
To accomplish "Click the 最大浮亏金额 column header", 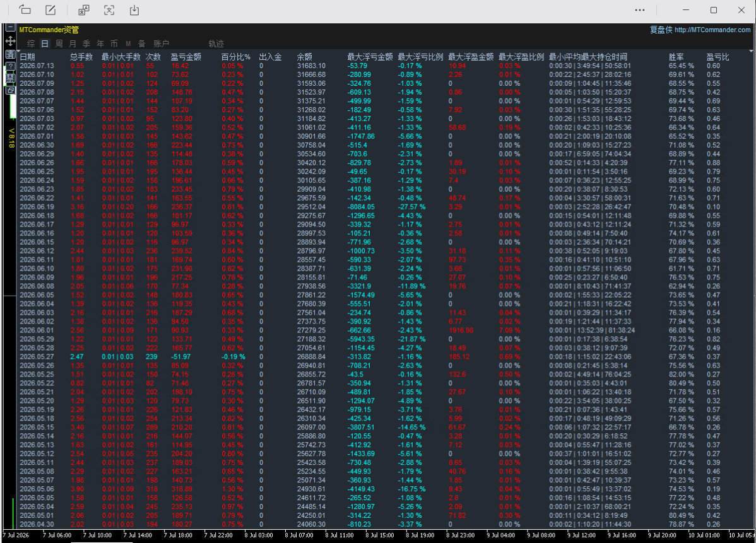I will [370, 57].
